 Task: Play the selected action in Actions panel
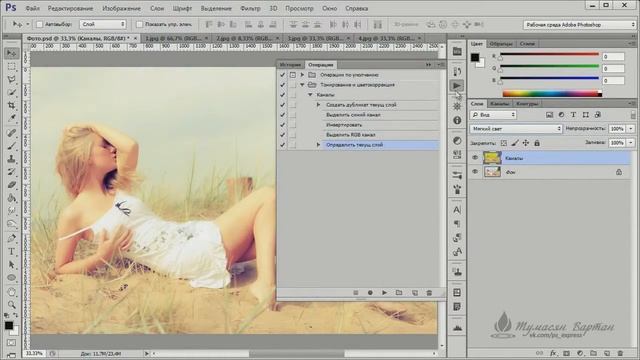[x=384, y=293]
